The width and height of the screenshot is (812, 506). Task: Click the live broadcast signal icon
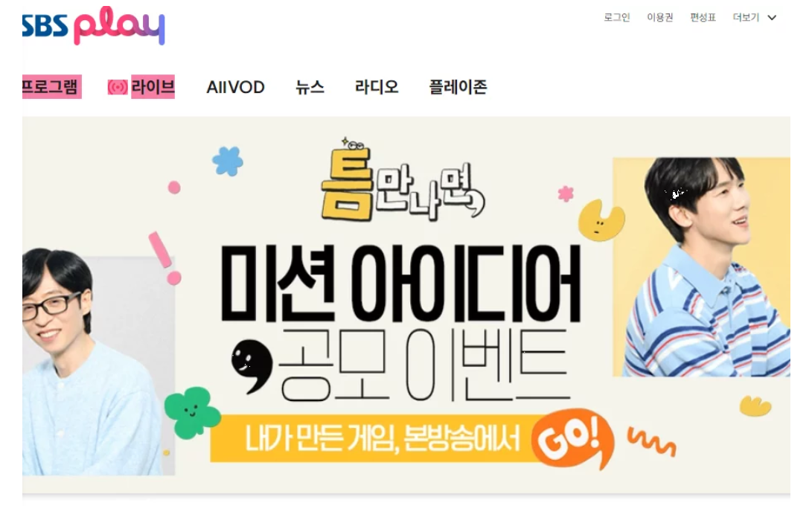tap(118, 87)
